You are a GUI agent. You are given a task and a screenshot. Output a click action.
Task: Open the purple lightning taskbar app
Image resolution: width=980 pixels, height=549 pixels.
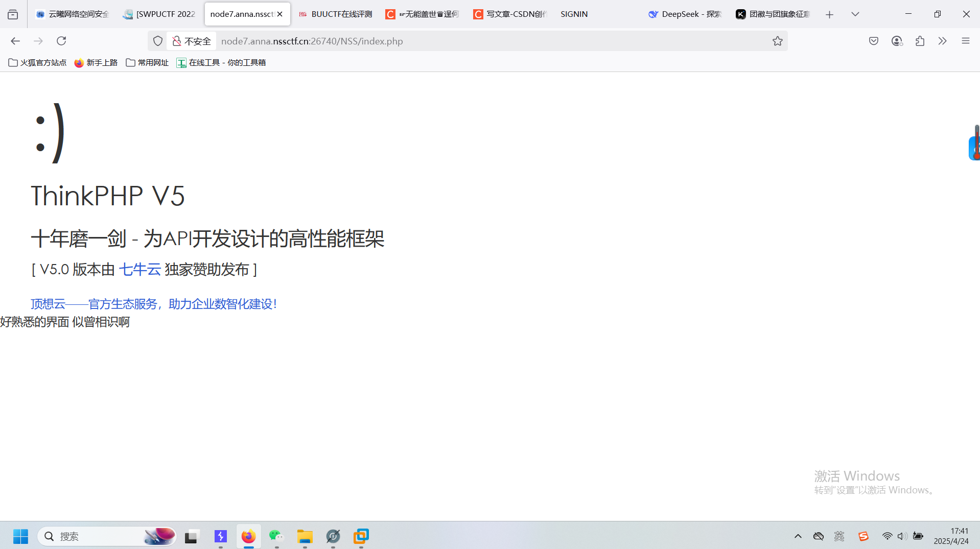[x=221, y=536]
